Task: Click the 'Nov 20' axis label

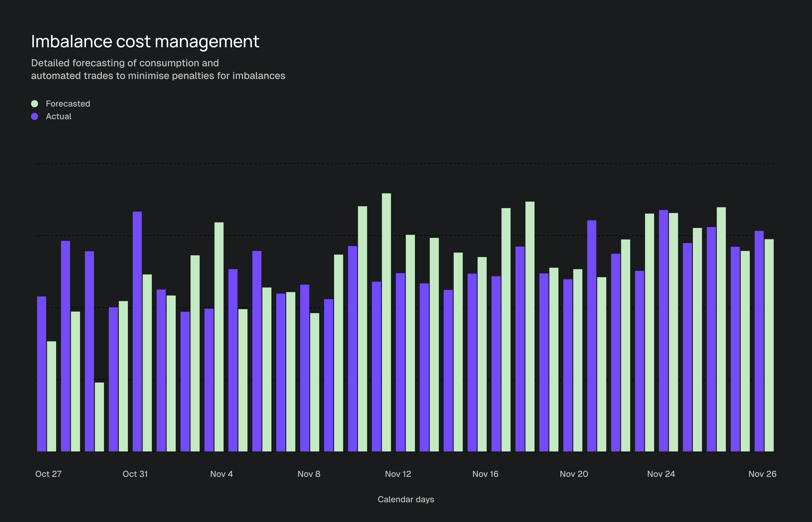Action: pyautogui.click(x=574, y=474)
